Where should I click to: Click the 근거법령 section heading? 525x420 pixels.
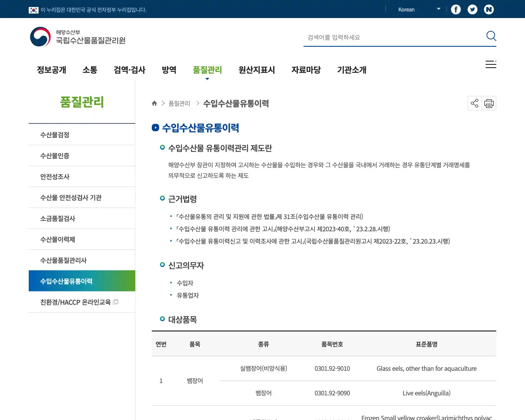(x=183, y=199)
